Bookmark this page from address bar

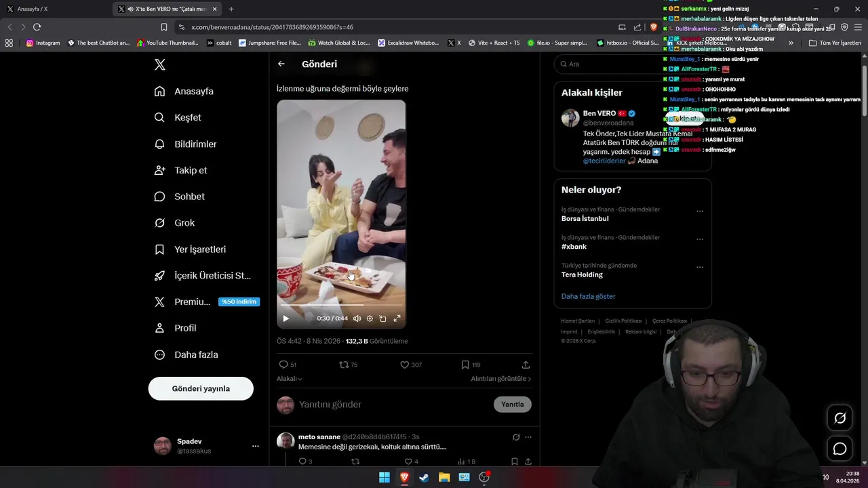point(164,27)
